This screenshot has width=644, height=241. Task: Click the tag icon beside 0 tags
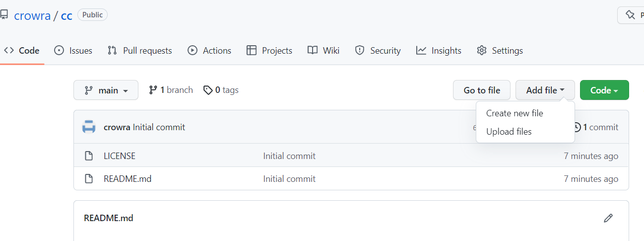[x=208, y=90]
